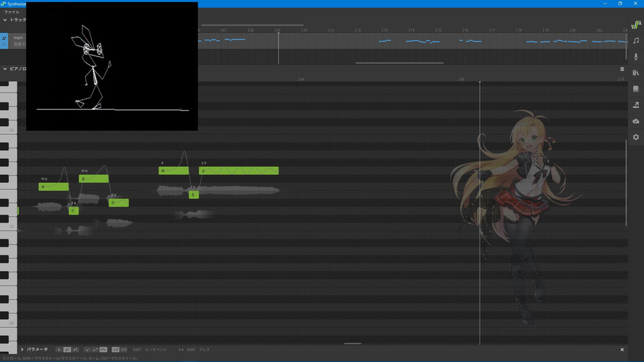Select the small 'ru' note
644x362 pixels.
pyautogui.click(x=194, y=194)
